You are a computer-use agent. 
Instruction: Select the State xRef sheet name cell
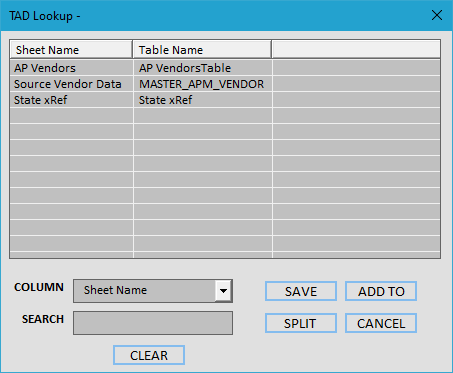coord(71,100)
